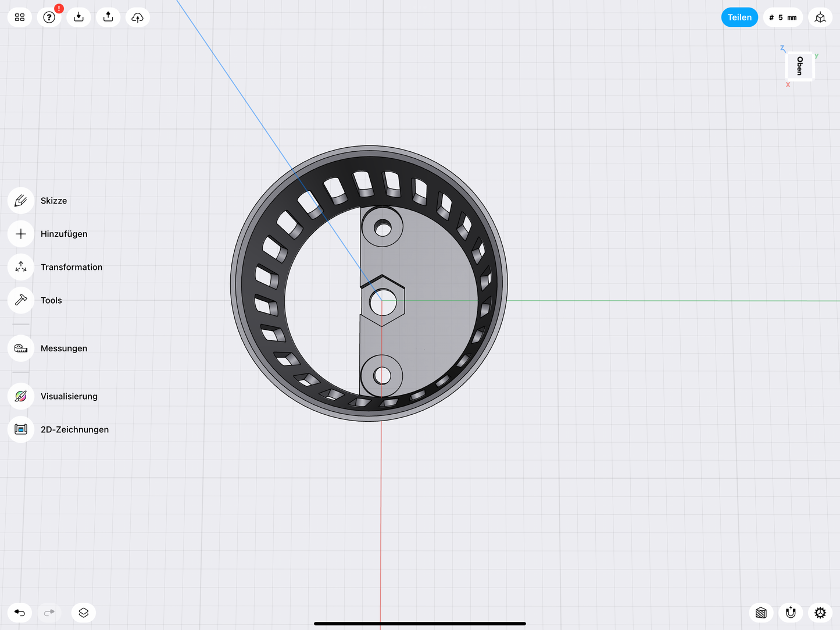Open the Visualisierung icon
This screenshot has height=630, width=840.
point(21,396)
